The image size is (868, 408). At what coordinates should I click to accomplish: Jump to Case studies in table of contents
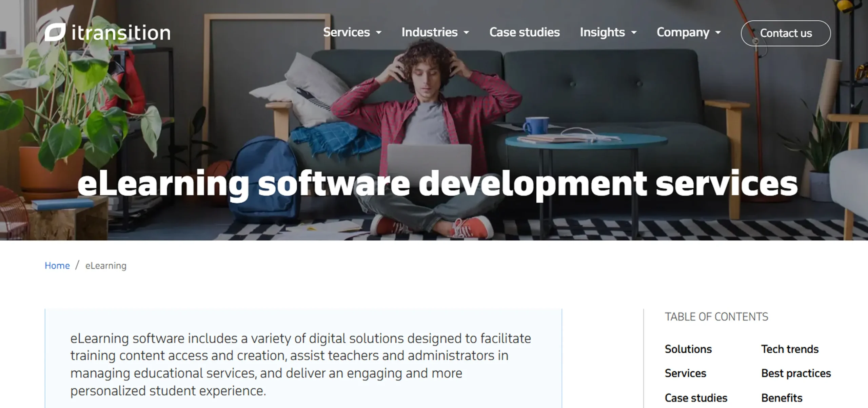coord(696,397)
